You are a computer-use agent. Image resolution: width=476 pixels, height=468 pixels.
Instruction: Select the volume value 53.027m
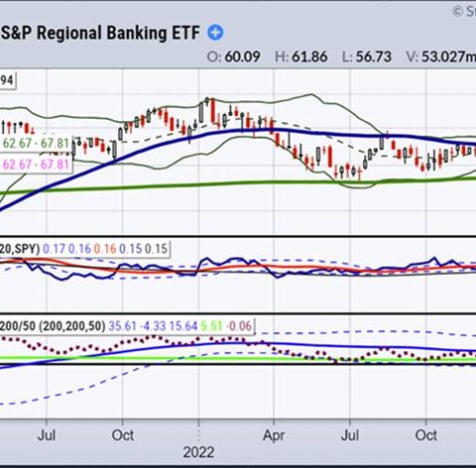coord(448,57)
